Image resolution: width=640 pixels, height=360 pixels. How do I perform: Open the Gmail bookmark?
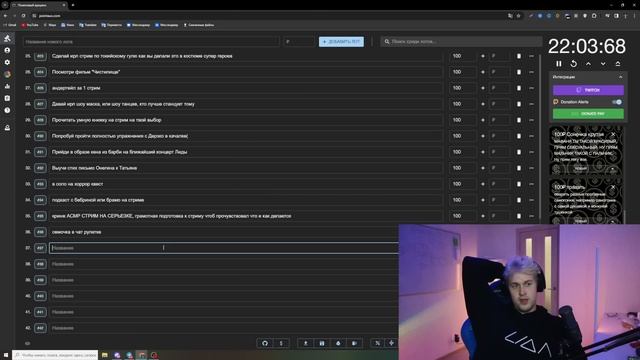(x=10, y=25)
